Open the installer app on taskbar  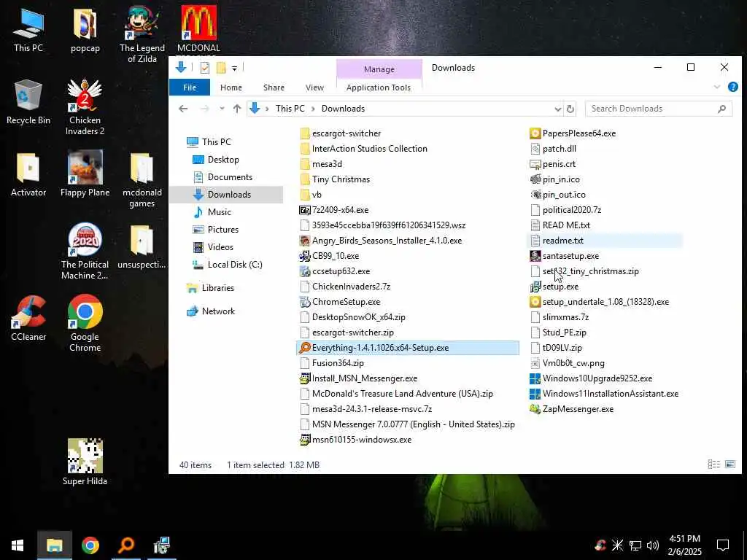(161, 545)
